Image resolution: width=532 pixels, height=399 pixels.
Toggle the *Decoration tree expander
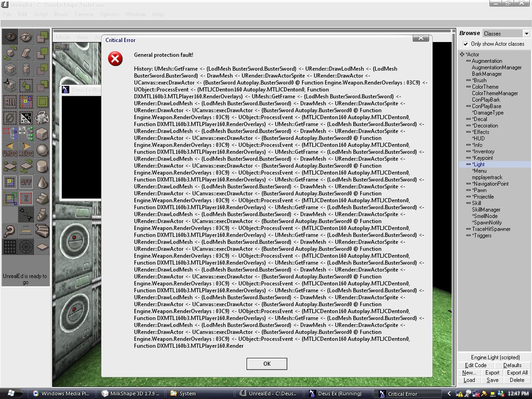(x=469, y=125)
